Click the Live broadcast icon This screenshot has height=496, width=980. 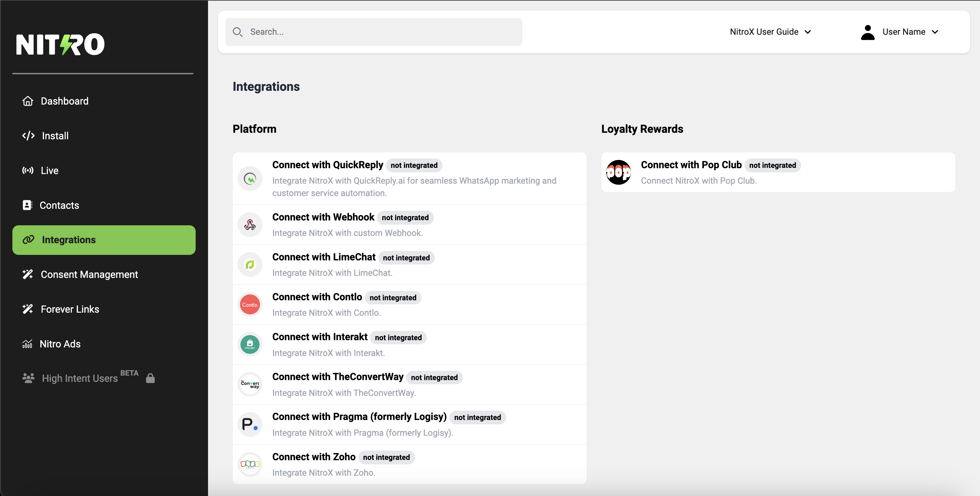click(x=28, y=170)
